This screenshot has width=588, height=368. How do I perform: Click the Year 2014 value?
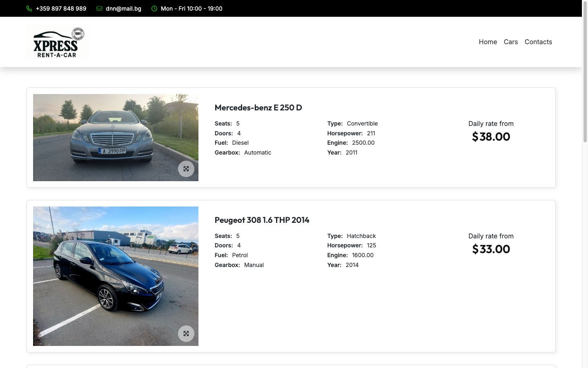pyautogui.click(x=352, y=265)
